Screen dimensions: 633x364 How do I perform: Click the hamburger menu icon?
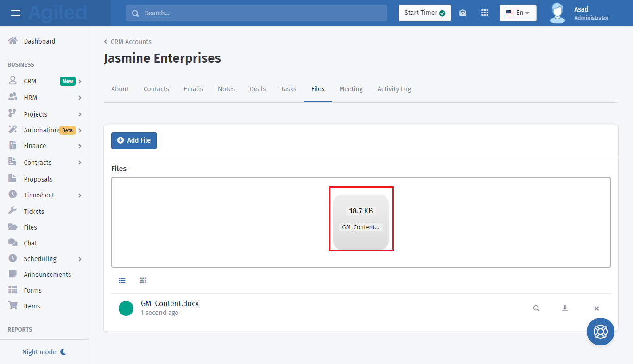point(16,13)
